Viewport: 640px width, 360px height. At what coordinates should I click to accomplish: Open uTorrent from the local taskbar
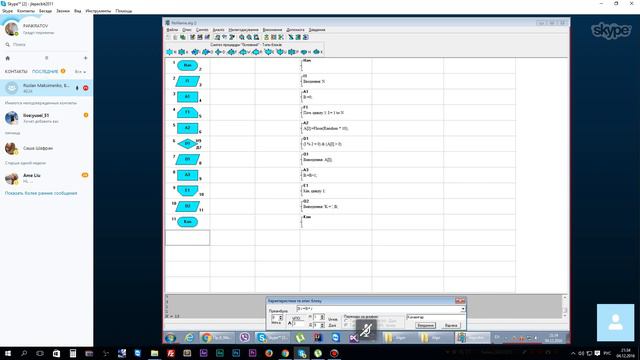318,353
